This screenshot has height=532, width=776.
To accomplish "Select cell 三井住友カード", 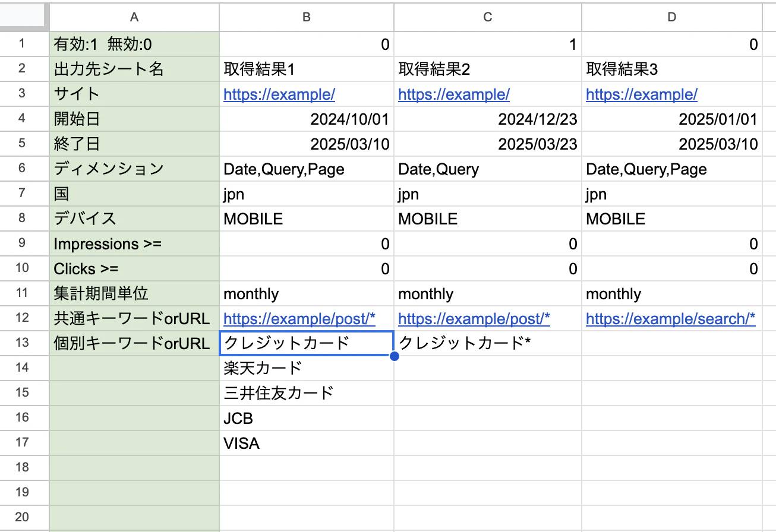I will [307, 393].
